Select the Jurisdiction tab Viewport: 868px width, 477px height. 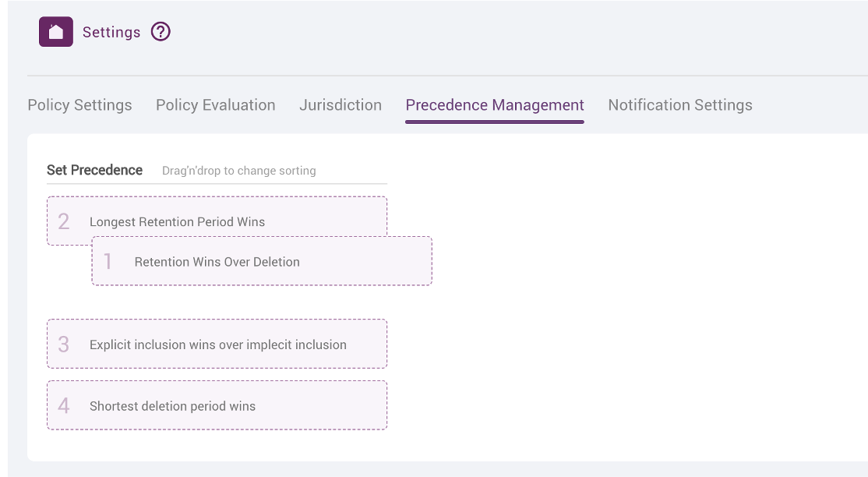(340, 104)
